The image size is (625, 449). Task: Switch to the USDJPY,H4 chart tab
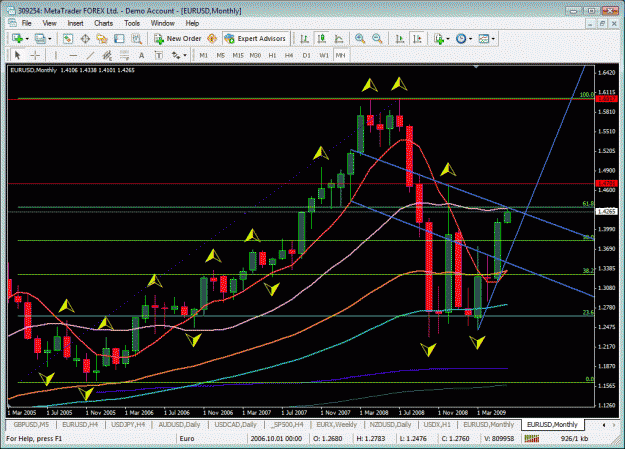pyautogui.click(x=128, y=424)
